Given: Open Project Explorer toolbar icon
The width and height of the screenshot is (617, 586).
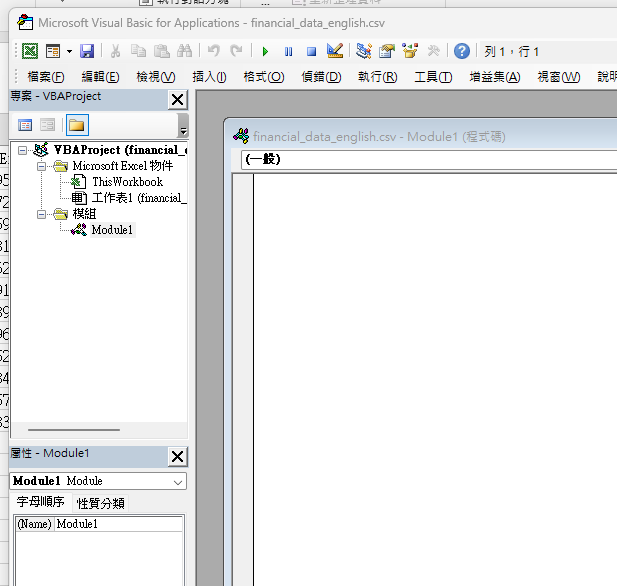Looking at the screenshot, I should pos(364,51).
